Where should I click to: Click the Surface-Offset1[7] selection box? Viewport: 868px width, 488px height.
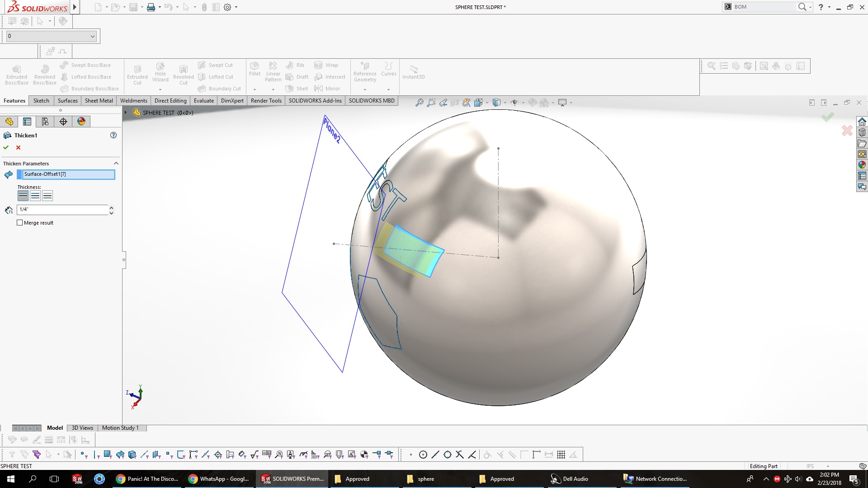[68, 174]
